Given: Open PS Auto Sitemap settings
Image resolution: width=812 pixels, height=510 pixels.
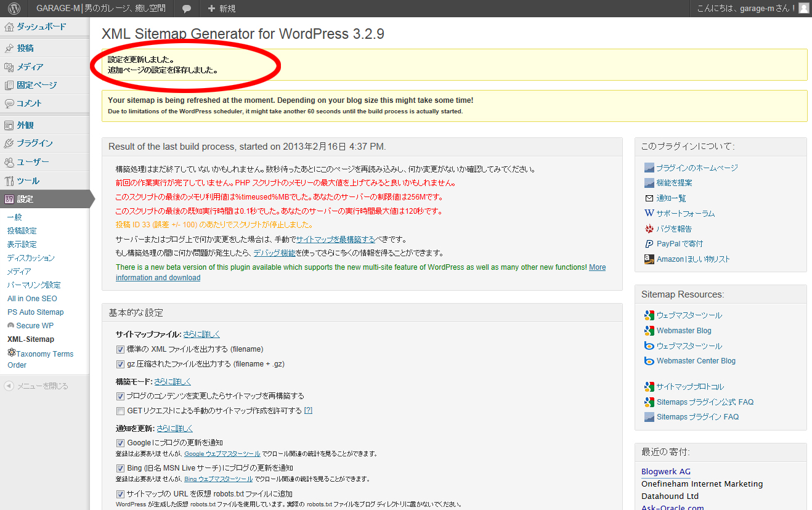Looking at the screenshot, I should pos(36,312).
